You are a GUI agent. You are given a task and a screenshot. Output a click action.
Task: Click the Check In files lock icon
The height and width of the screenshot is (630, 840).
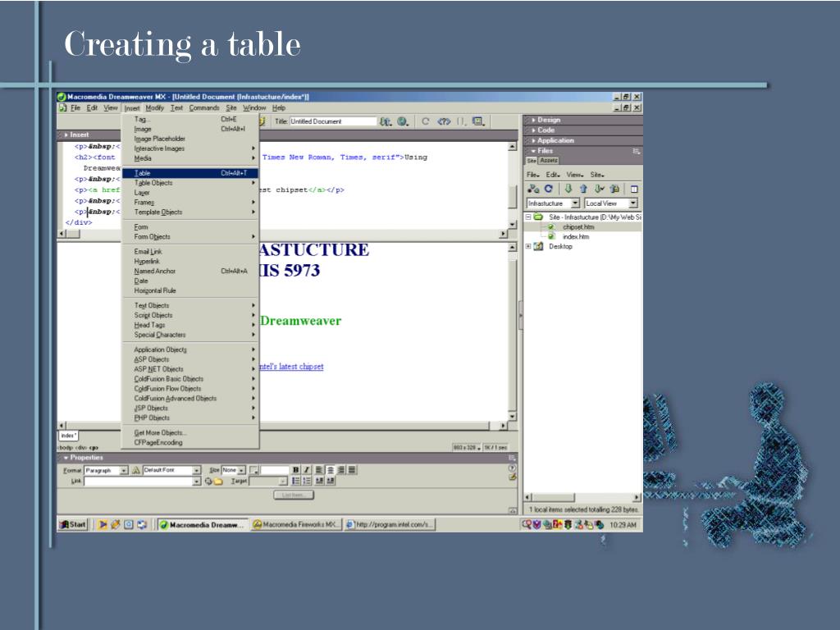click(x=615, y=189)
